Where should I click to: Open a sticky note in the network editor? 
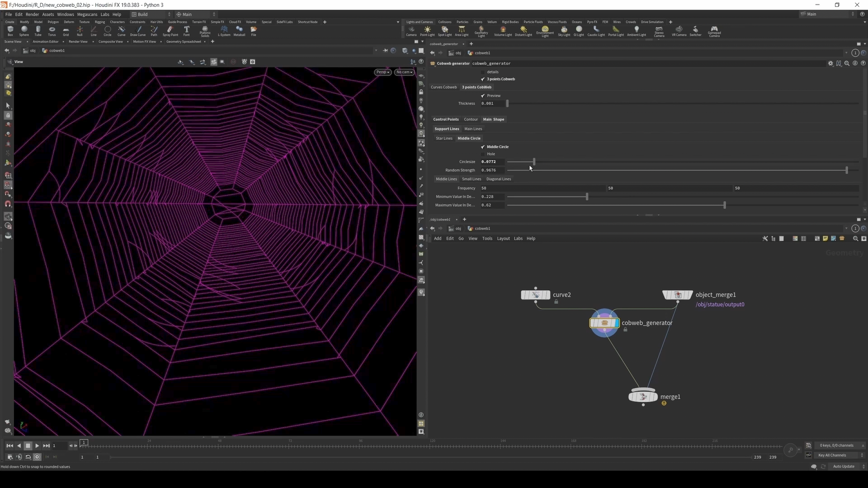(825, 238)
